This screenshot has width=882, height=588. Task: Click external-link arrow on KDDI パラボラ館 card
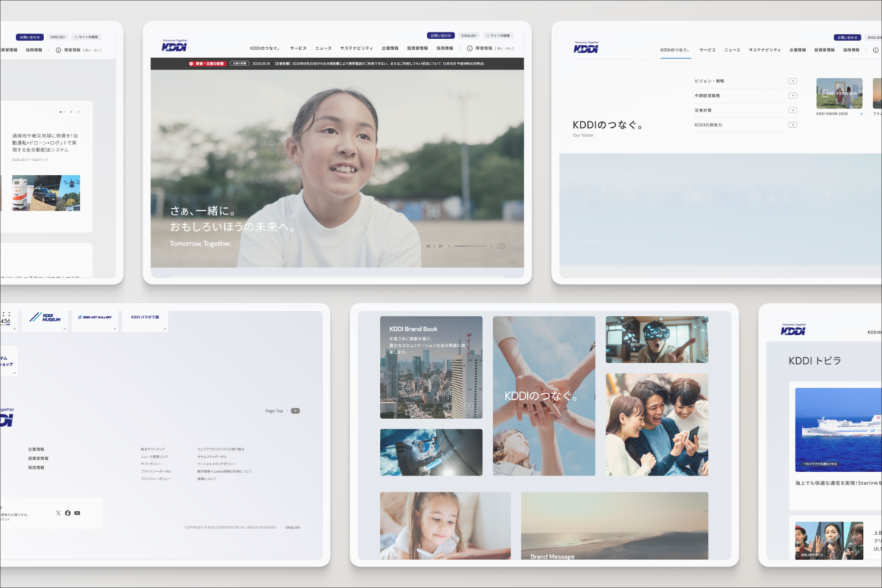(x=165, y=329)
